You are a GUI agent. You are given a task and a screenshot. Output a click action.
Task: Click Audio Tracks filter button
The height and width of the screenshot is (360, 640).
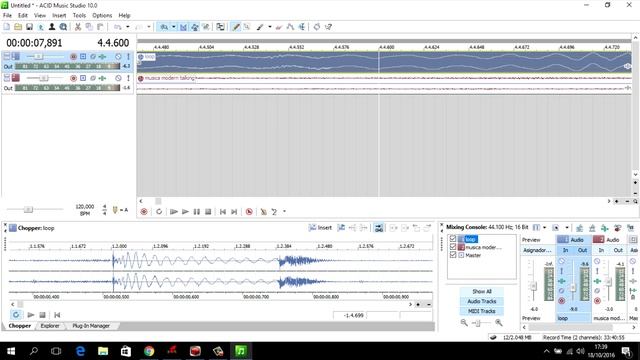pos(482,301)
